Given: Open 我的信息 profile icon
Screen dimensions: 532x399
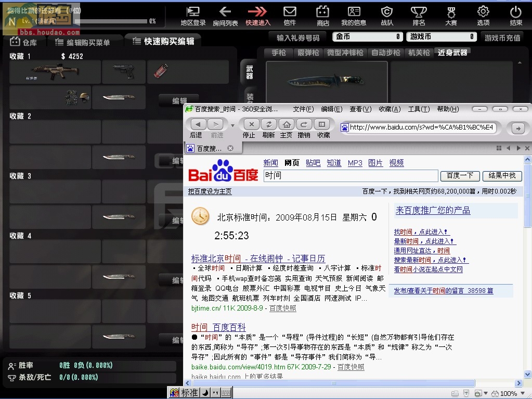Looking at the screenshot, I should pyautogui.click(x=354, y=16).
